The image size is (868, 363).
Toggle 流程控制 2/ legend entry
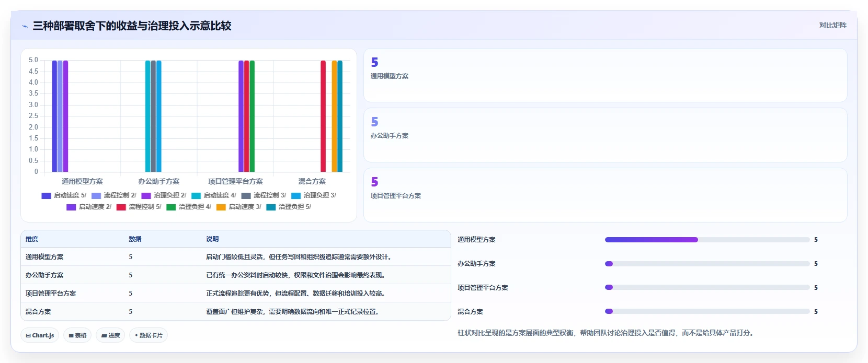pos(113,195)
